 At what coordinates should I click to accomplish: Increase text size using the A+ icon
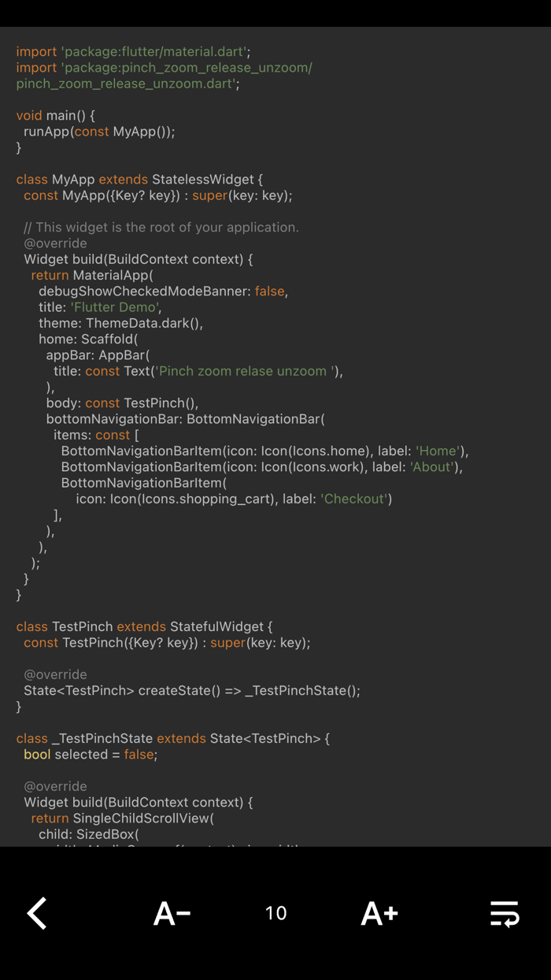point(379,913)
